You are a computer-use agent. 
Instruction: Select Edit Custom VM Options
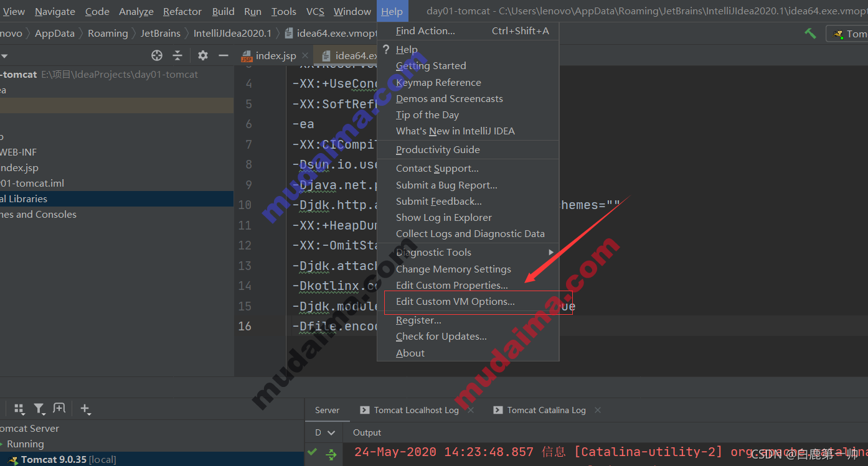[468, 301]
